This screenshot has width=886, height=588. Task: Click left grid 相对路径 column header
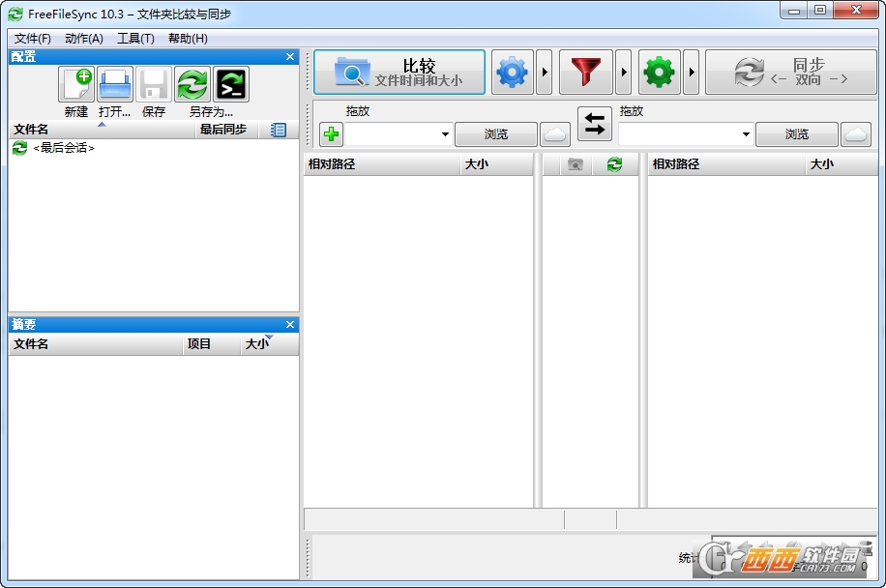click(x=381, y=164)
